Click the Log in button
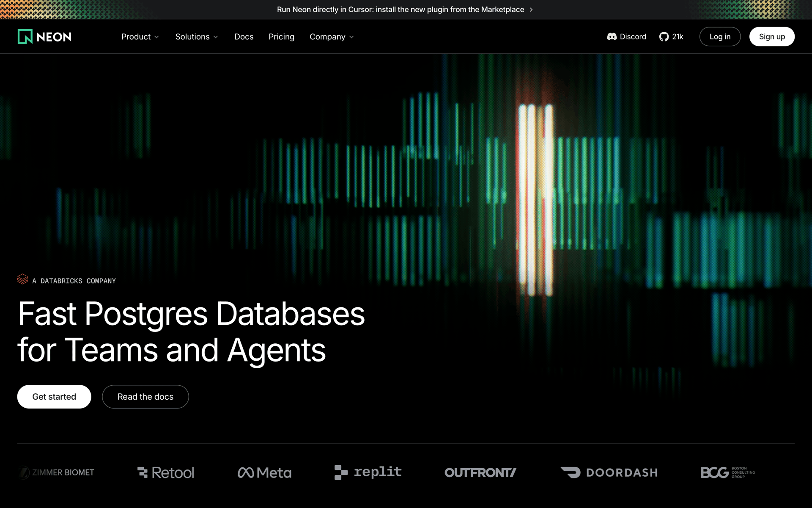The height and width of the screenshot is (508, 812). coord(720,37)
